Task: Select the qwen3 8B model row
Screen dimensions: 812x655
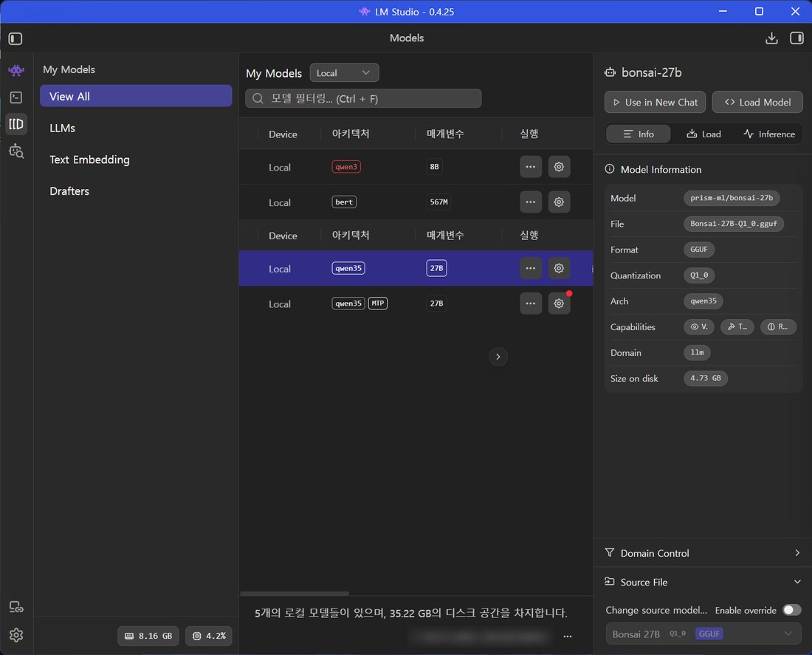Action: [x=416, y=167]
